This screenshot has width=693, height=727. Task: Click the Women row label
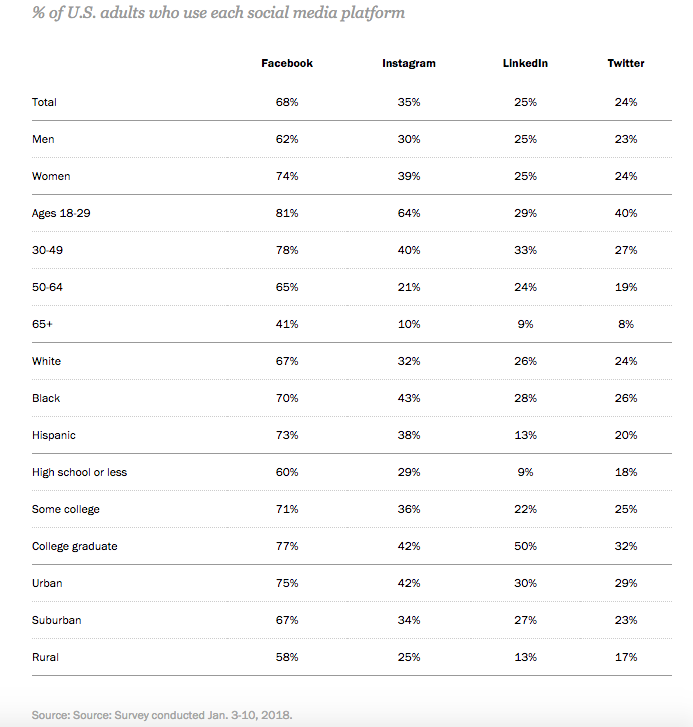coord(51,176)
